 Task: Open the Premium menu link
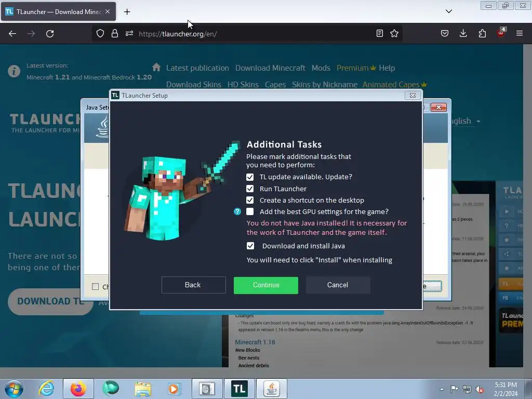point(356,68)
